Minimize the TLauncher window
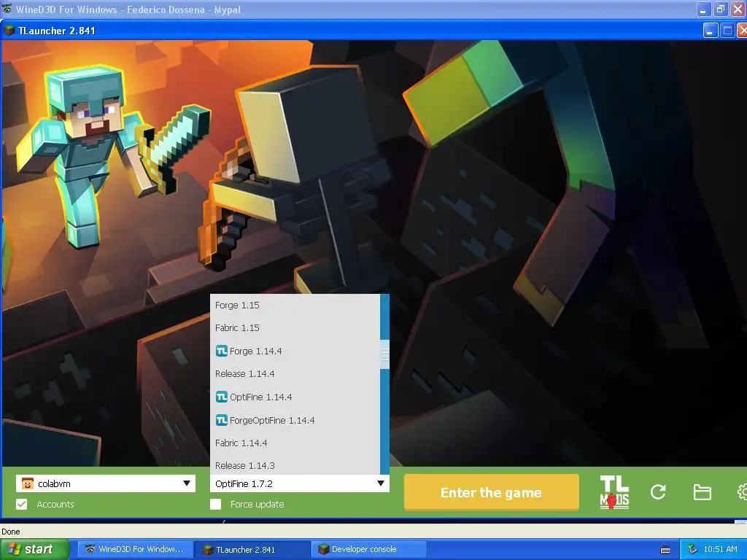This screenshot has height=560, width=747. point(711,31)
